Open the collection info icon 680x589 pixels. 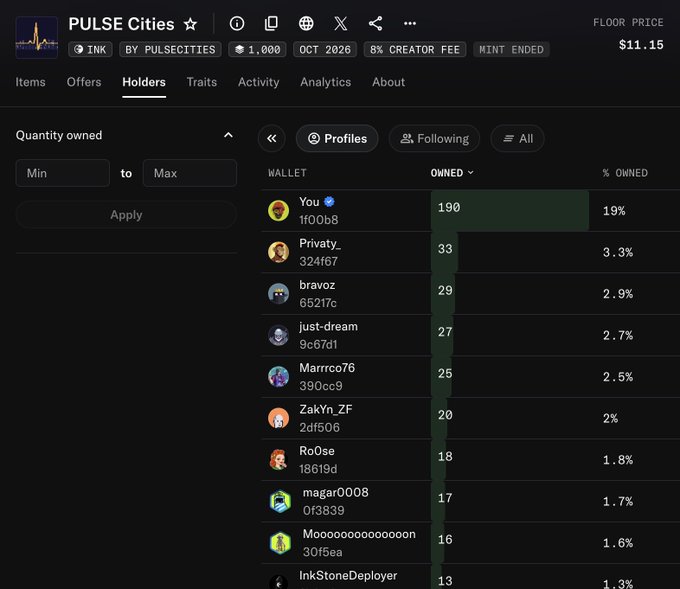[x=237, y=23]
